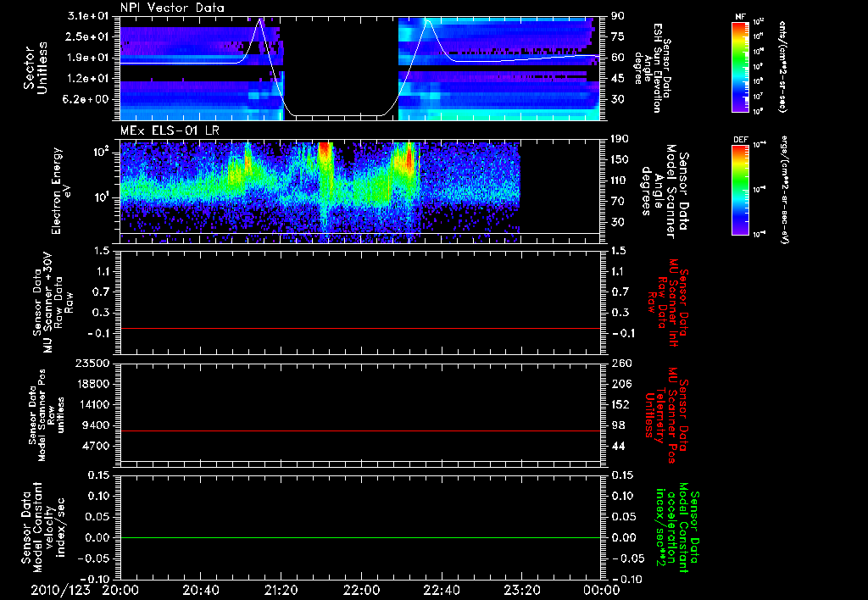Click the 00:00 time tick label

tap(602, 590)
